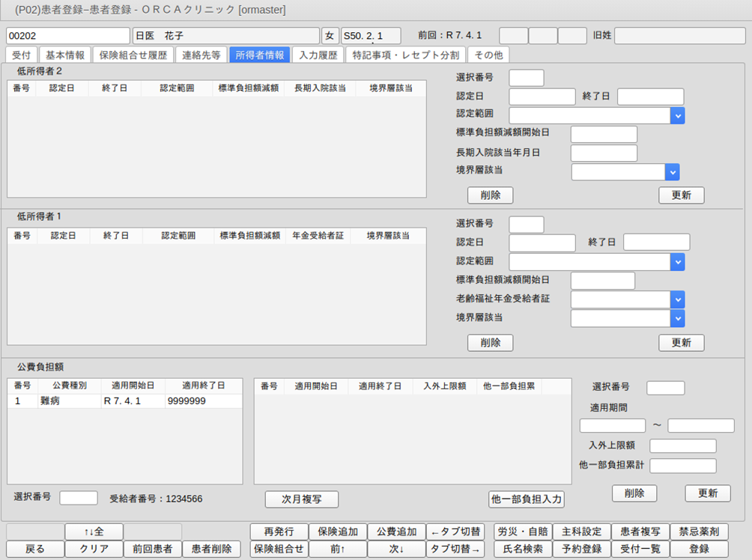Open 他一部負担入力
This screenshot has height=560, width=752.
[526, 499]
